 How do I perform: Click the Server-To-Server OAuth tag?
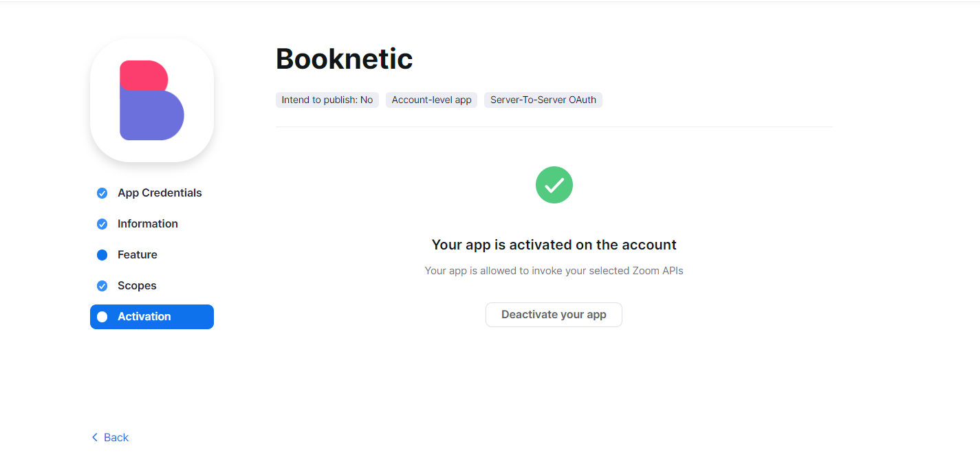[543, 100]
